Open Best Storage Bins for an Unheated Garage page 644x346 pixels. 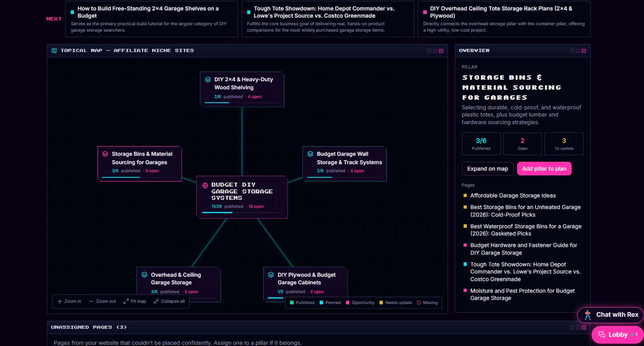point(526,211)
